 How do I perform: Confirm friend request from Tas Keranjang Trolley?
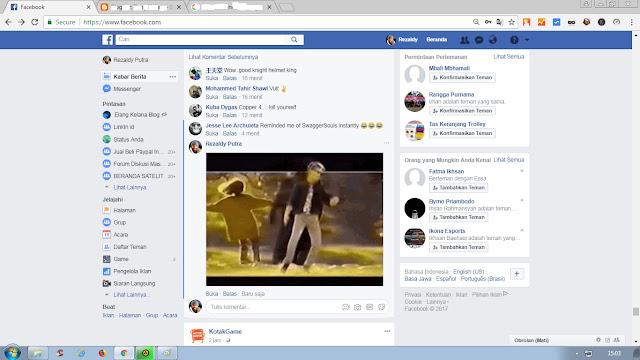[462, 133]
